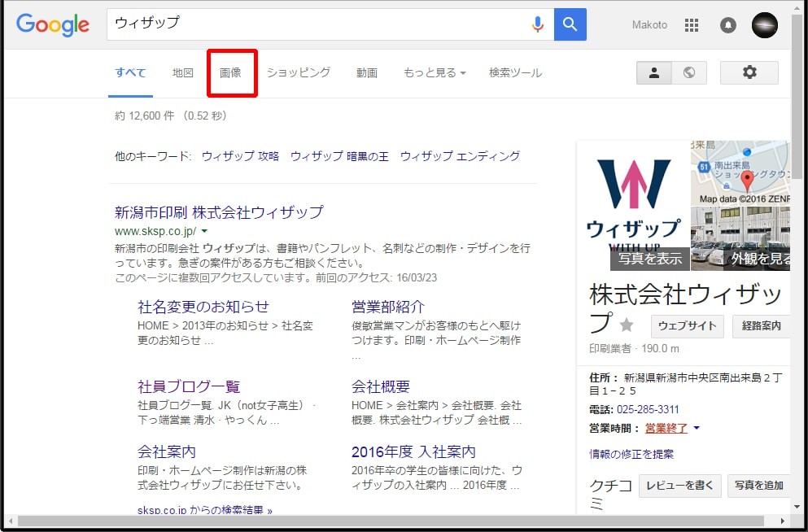The height and width of the screenshot is (532, 808).
Task: Open suggestion ウィザップ 暗黒の王
Action: click(x=339, y=156)
